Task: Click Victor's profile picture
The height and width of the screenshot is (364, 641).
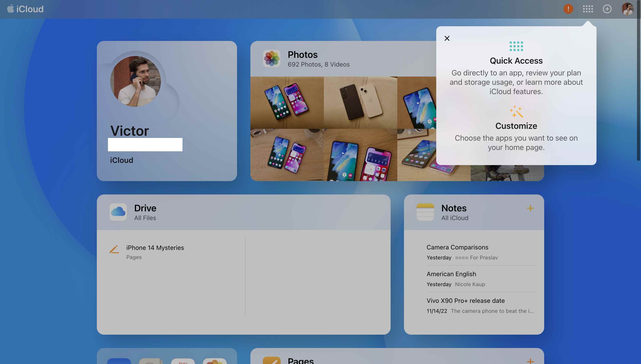Action: point(136,81)
